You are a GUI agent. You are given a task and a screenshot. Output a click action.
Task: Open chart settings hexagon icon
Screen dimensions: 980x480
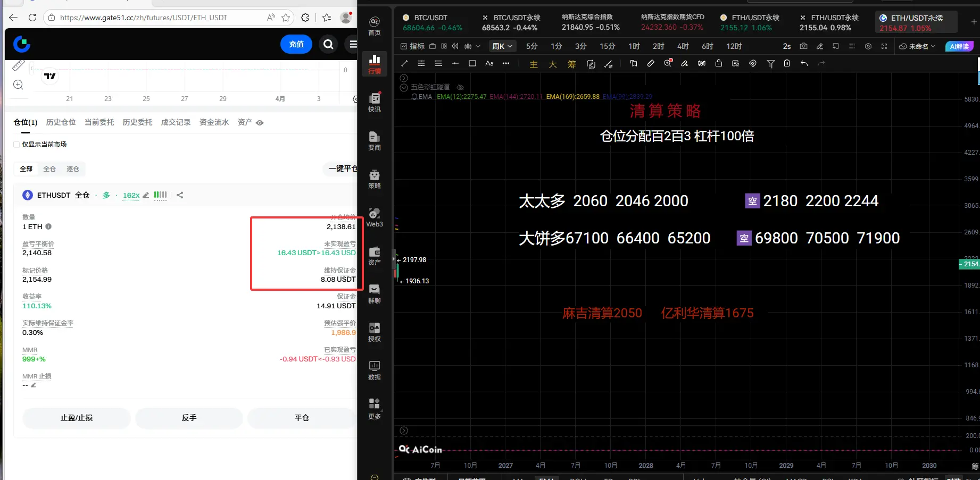point(868,46)
